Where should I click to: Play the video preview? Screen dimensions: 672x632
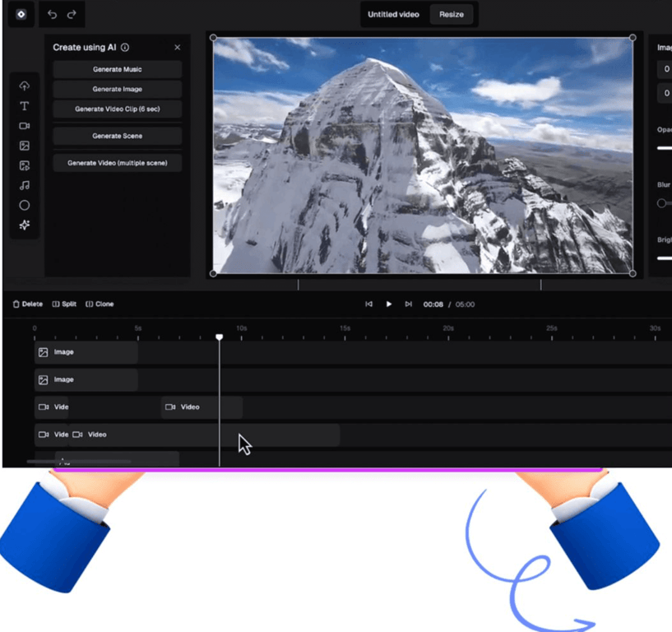point(388,304)
